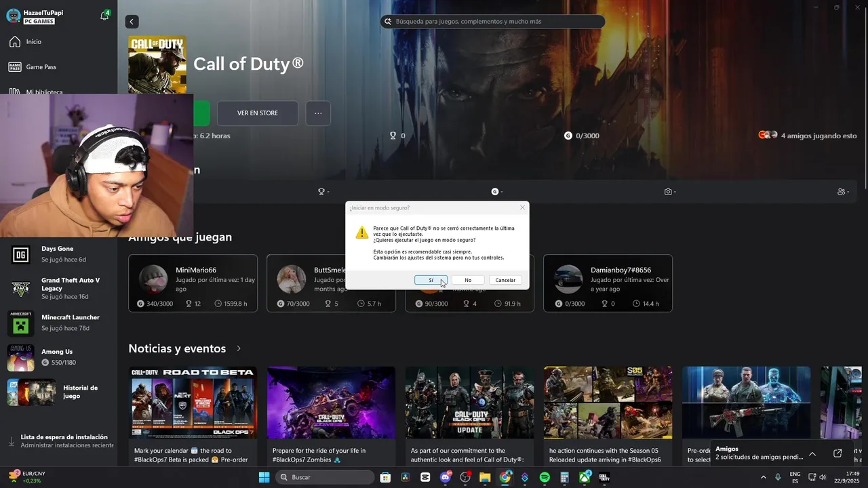Open Damianboy7#8656 friend card
This screenshot has width=868, height=488.
point(608,283)
